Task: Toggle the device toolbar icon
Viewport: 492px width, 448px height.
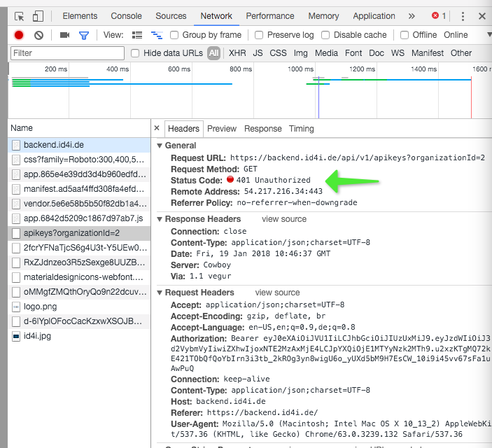Action: [38, 16]
